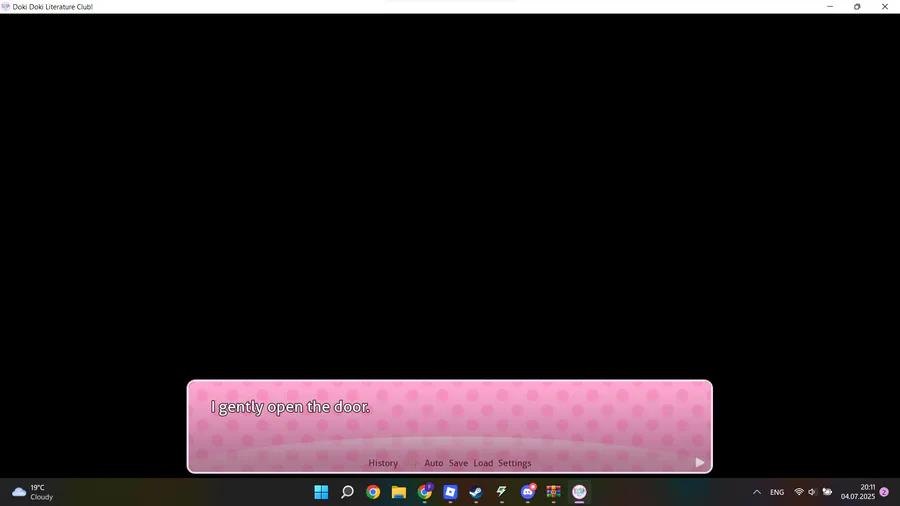900x506 pixels.
Task: Restore down the game window
Action: (857, 7)
